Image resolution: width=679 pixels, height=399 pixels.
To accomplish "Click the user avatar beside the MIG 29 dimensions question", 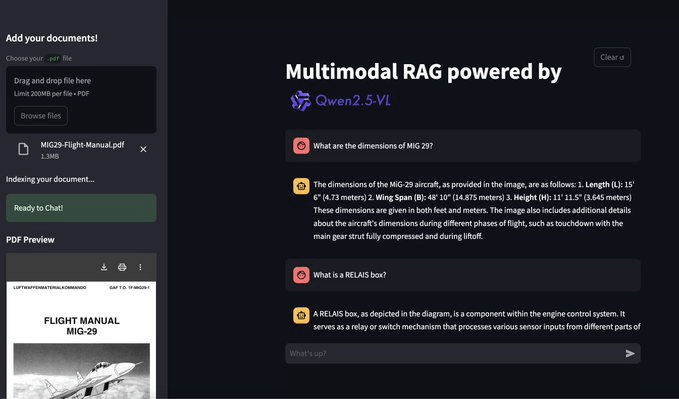I will [301, 146].
